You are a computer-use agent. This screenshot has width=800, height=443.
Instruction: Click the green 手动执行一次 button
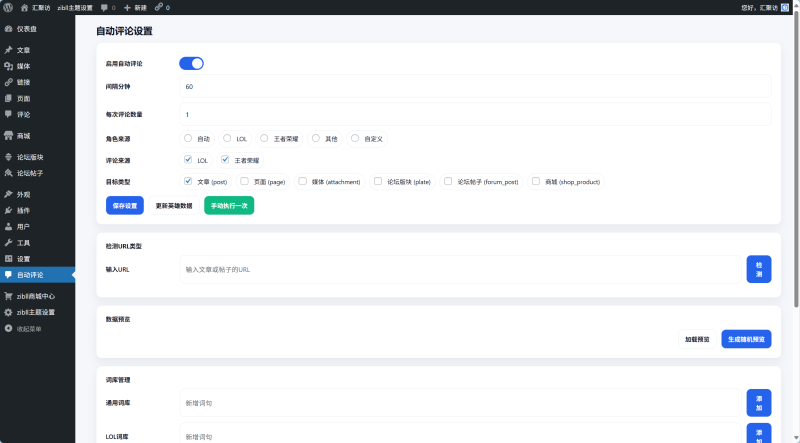(230, 205)
